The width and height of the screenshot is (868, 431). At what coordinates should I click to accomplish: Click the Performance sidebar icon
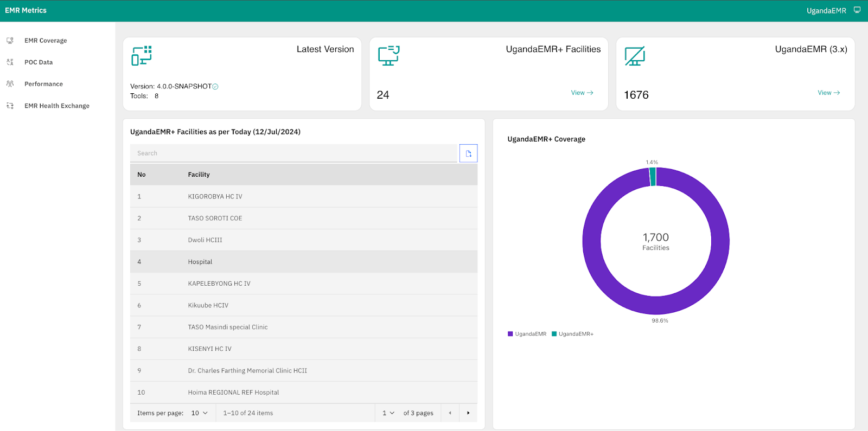point(10,84)
